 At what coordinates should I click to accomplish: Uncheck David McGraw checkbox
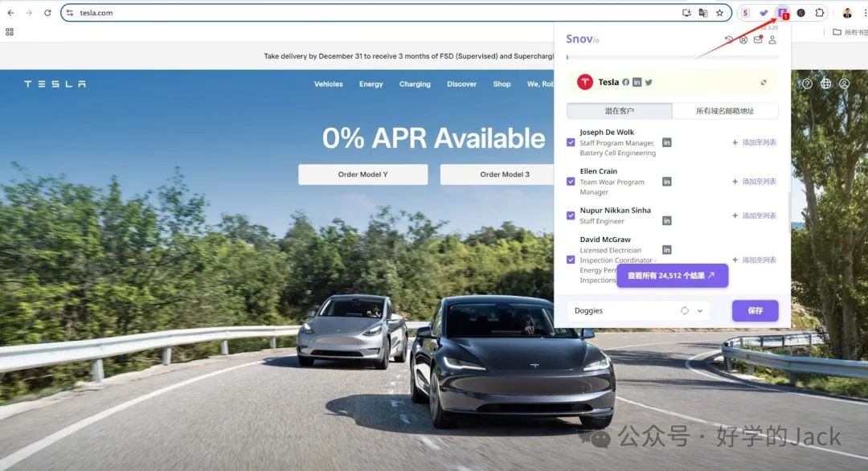[571, 260]
